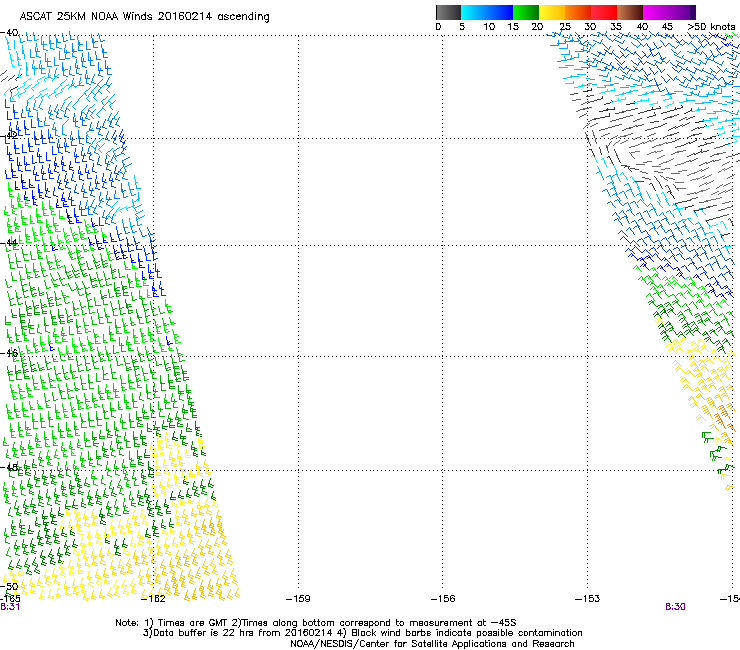Click the orange 25–30 knots color bar segment
This screenshot has height=650, width=740.
coord(578,12)
